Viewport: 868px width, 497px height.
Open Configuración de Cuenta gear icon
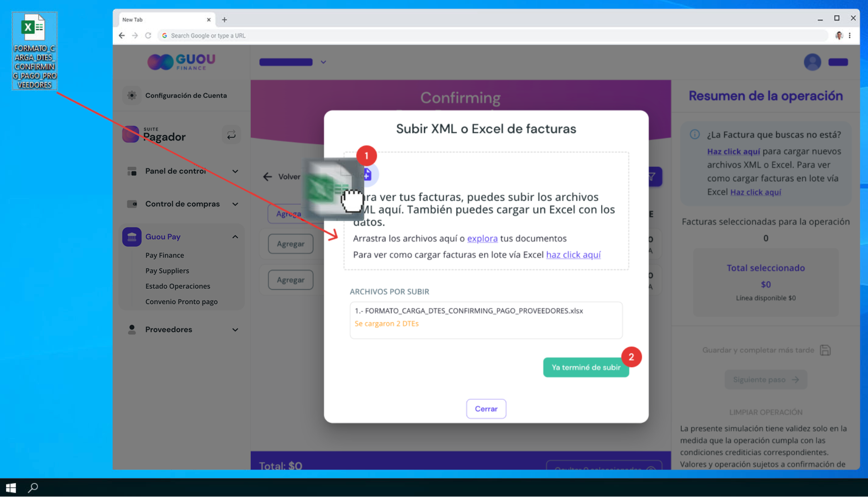point(132,96)
